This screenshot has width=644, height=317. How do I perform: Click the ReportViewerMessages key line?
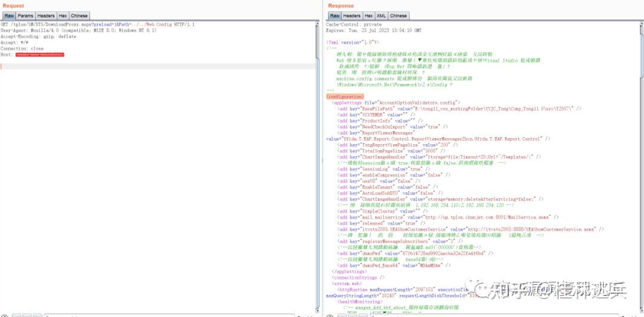(x=376, y=133)
